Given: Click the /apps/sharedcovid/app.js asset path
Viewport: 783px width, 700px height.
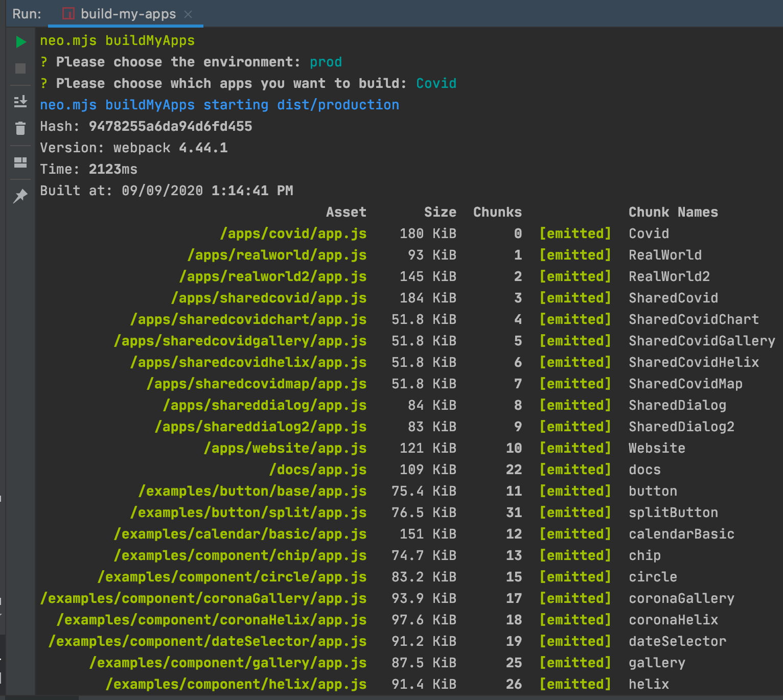Looking at the screenshot, I should click(269, 298).
